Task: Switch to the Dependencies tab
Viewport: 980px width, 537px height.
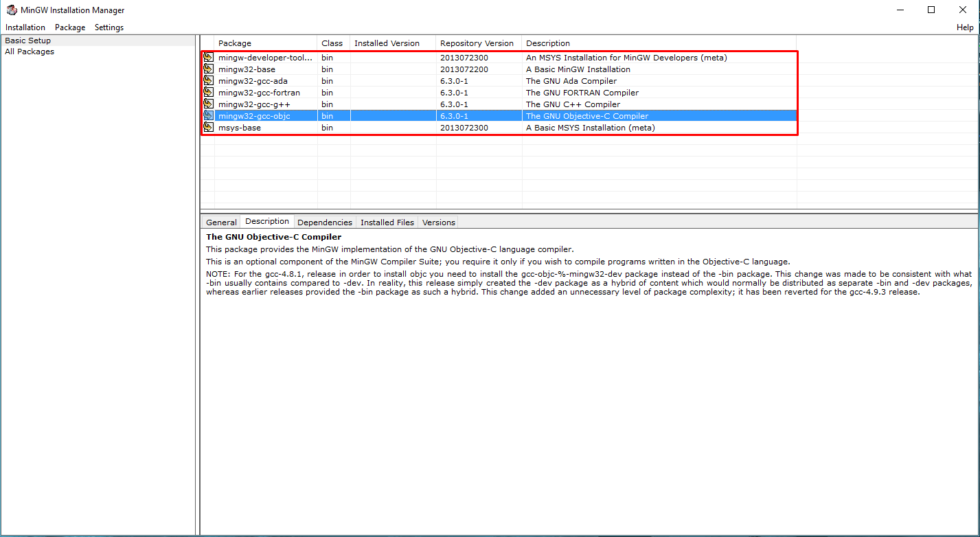Action: [x=325, y=222]
